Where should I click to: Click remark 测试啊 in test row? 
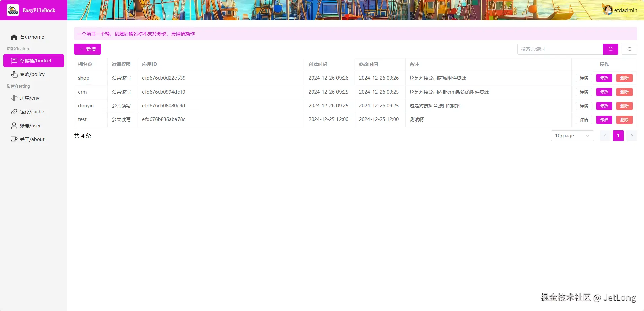point(417,119)
